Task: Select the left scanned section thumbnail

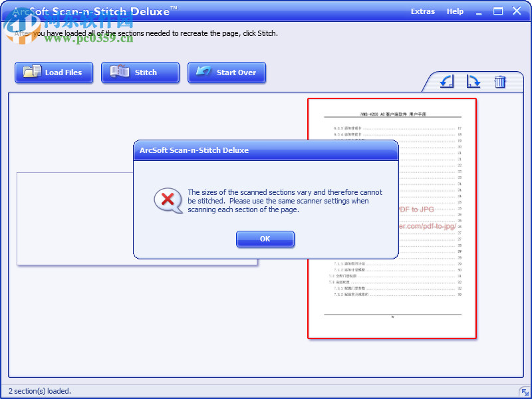Action: click(74, 219)
